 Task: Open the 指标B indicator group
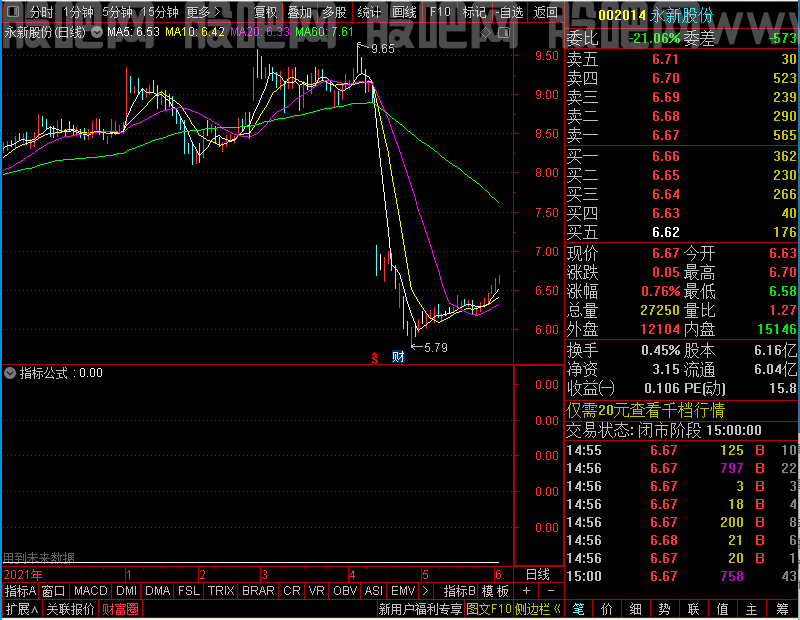pos(460,591)
